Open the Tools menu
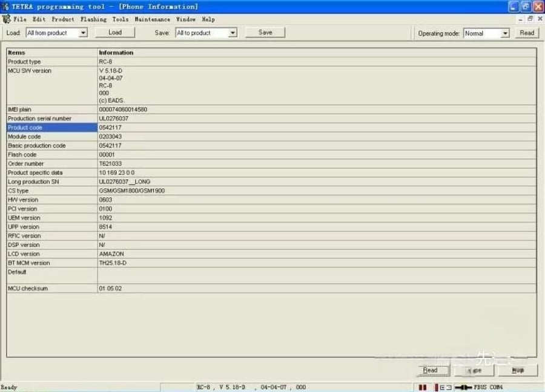This screenshot has height=392, width=545. (x=121, y=19)
